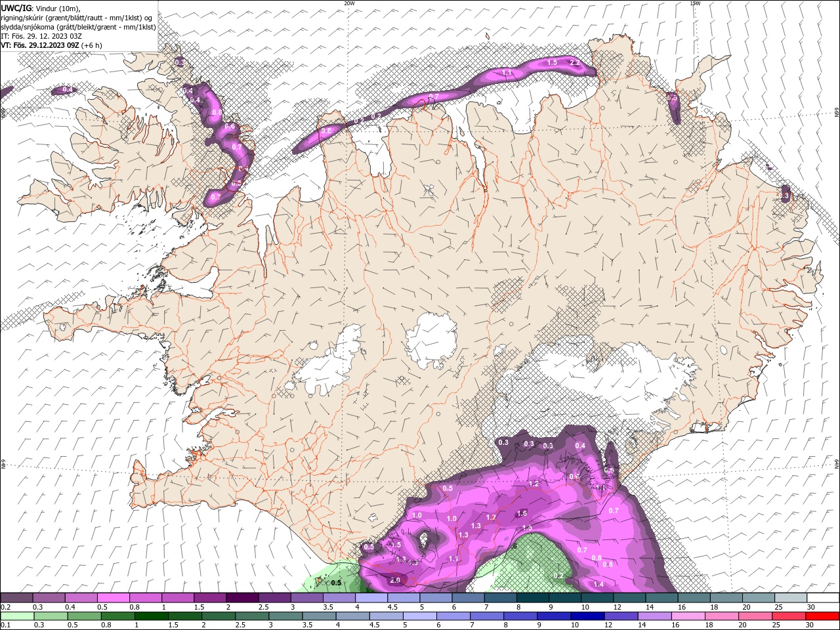Pick the grey-purple 0.2–0.3 swatch on snow scale
840x630 pixels.
(17, 598)
